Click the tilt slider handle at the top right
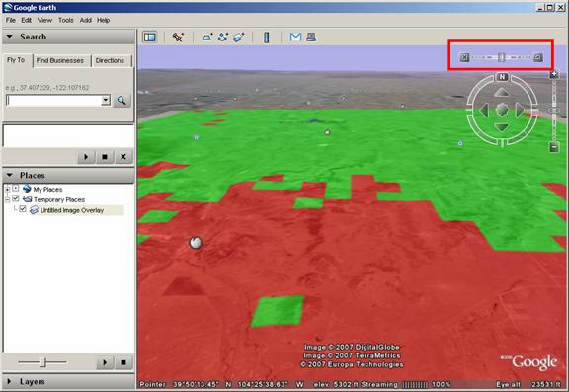Viewport: 569px width, 392px height. 501,57
